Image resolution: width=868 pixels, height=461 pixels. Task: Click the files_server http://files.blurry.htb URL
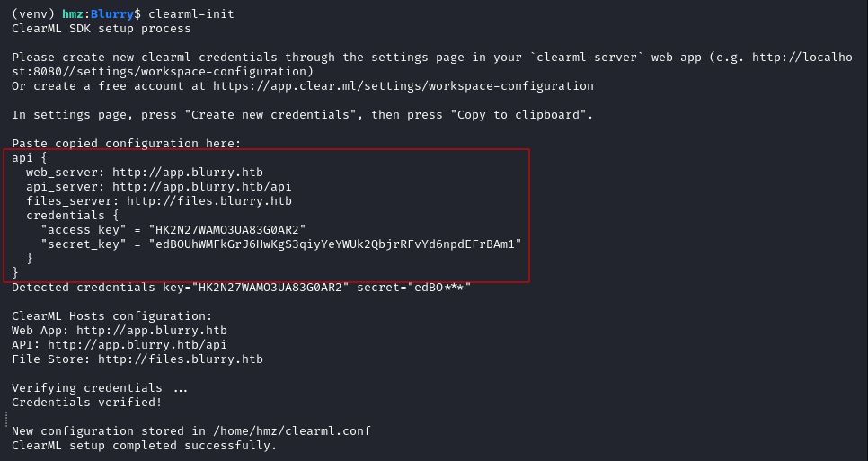tap(209, 201)
